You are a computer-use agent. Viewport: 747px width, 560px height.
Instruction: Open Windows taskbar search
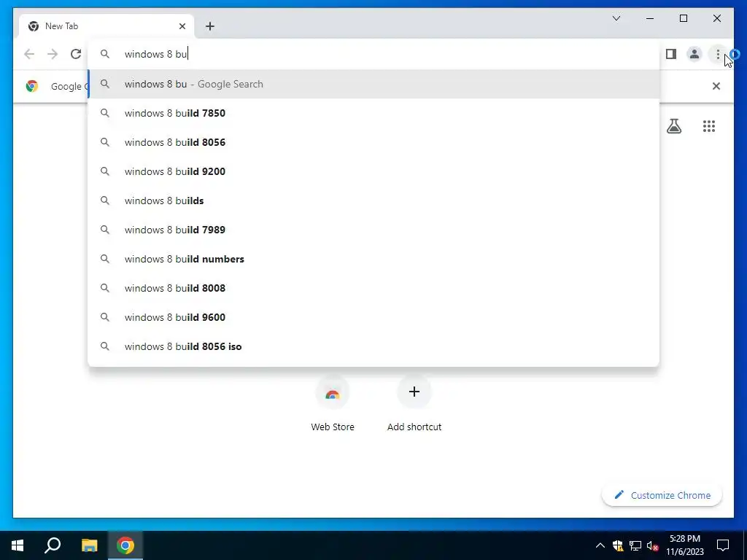click(53, 545)
